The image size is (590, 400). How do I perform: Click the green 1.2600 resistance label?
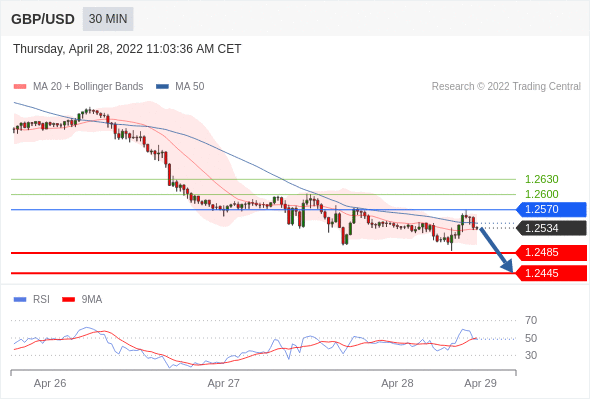pyautogui.click(x=541, y=194)
